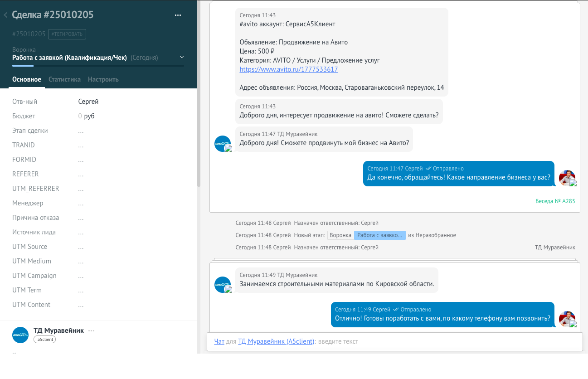Click the ТД Муравейник contact avatar in left panel
This screenshot has width=588, height=379.
(x=20, y=335)
